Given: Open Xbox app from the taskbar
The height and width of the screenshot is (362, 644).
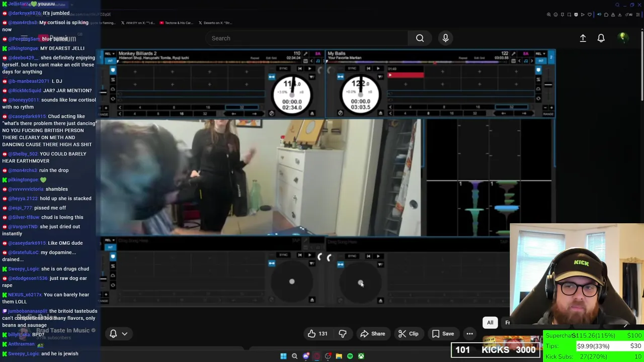Looking at the screenshot, I should point(361,356).
